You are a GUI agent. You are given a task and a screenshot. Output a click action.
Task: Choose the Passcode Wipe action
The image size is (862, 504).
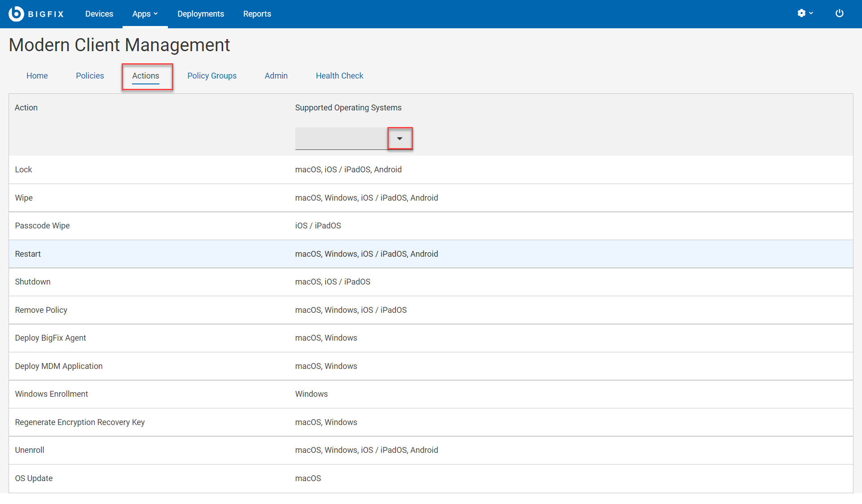(x=42, y=226)
